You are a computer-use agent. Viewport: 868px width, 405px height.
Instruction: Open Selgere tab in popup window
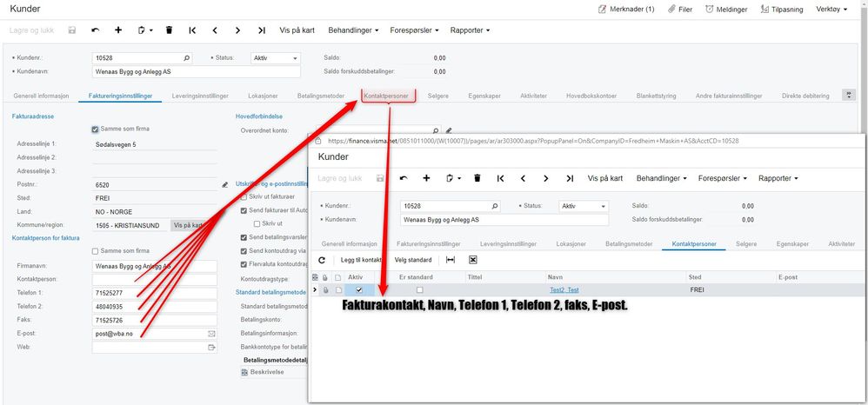747,243
